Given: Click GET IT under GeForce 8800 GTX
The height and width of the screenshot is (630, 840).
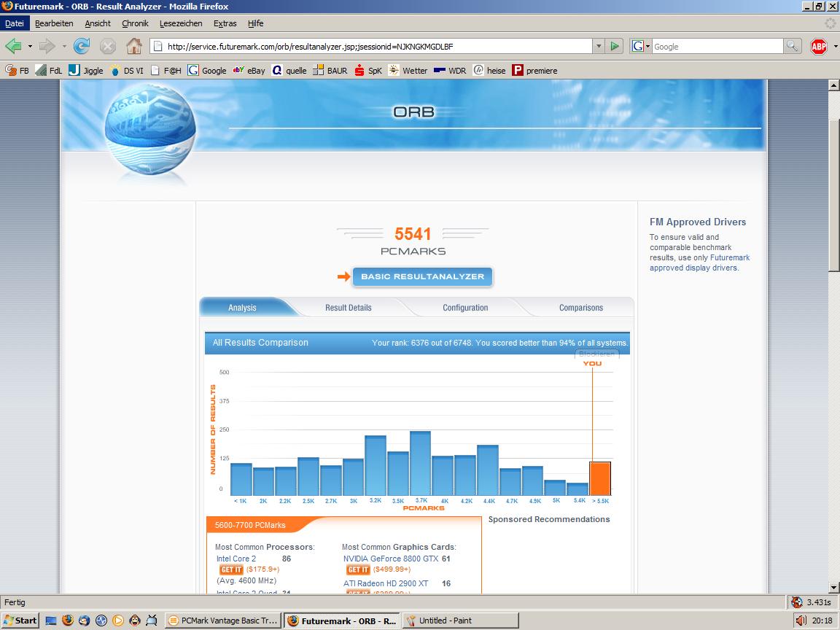Looking at the screenshot, I should [359, 569].
